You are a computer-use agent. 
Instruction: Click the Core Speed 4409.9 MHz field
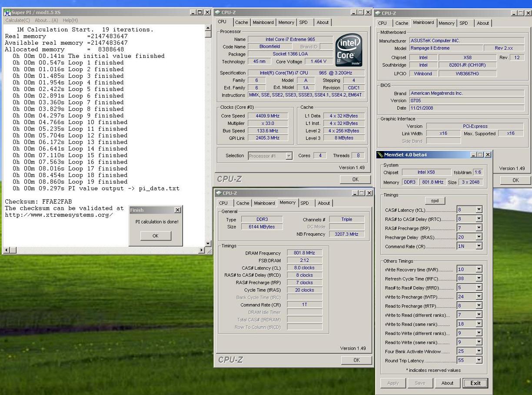[x=268, y=116]
